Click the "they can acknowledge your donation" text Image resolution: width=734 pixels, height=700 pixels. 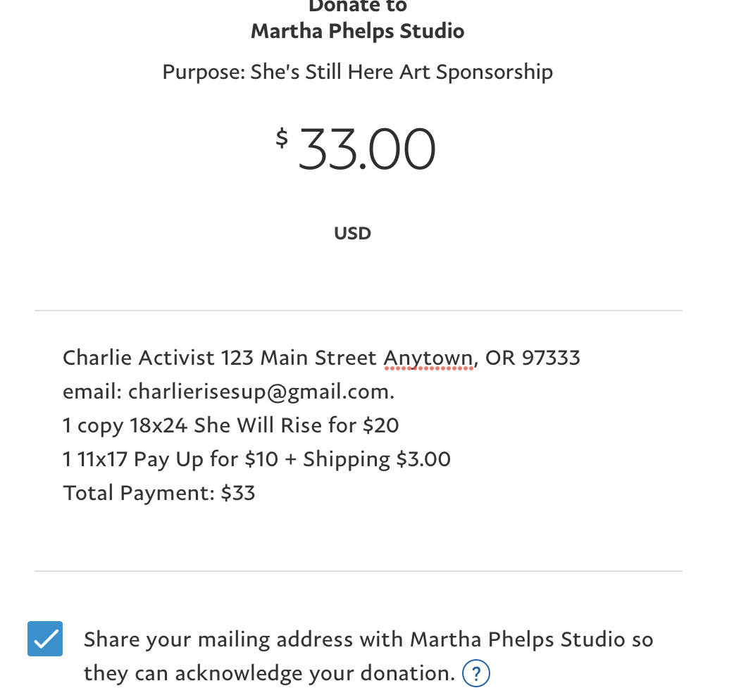[x=269, y=673]
